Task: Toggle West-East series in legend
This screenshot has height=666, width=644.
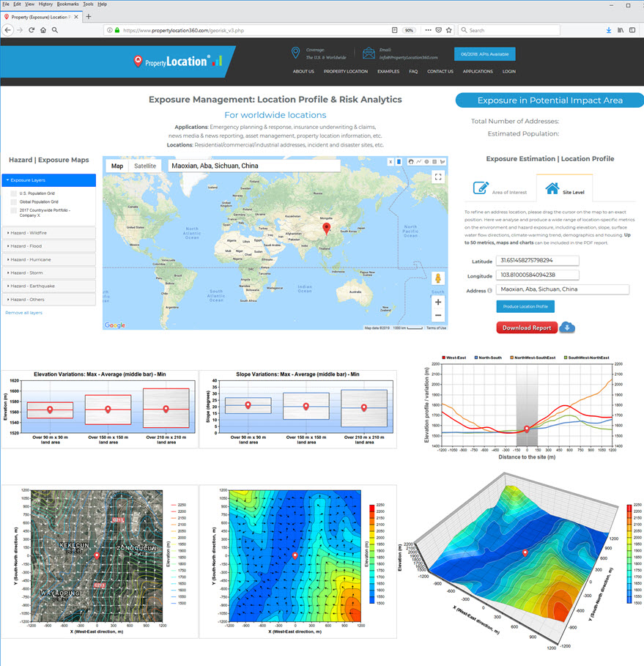Action: click(x=454, y=358)
